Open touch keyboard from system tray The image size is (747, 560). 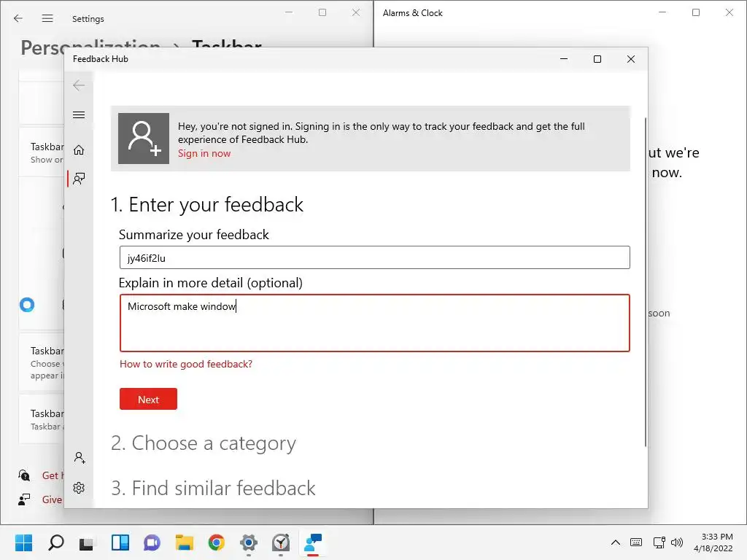point(636,542)
